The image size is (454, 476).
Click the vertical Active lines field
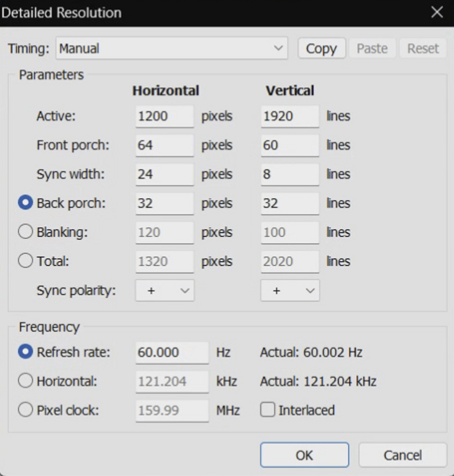(x=290, y=116)
